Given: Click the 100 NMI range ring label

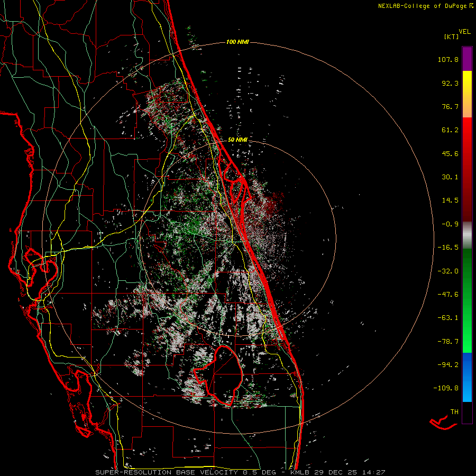Looking at the screenshot, I should (x=237, y=42).
